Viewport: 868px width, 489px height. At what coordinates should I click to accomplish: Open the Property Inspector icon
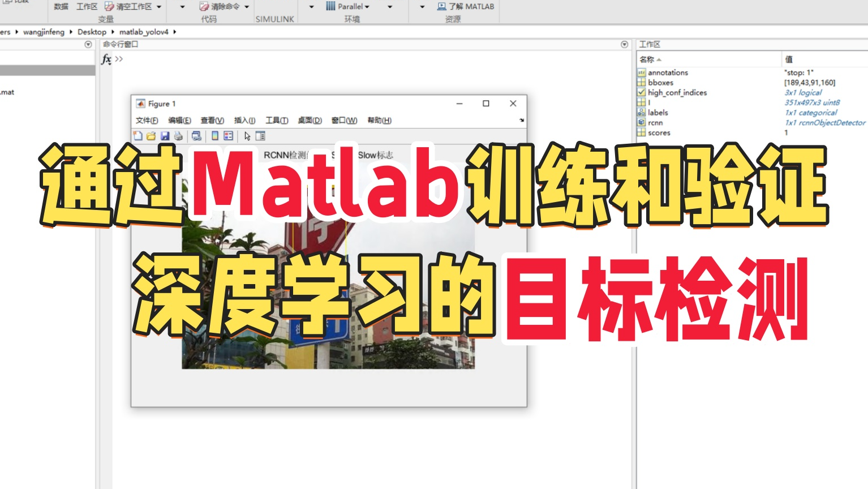[x=260, y=136]
